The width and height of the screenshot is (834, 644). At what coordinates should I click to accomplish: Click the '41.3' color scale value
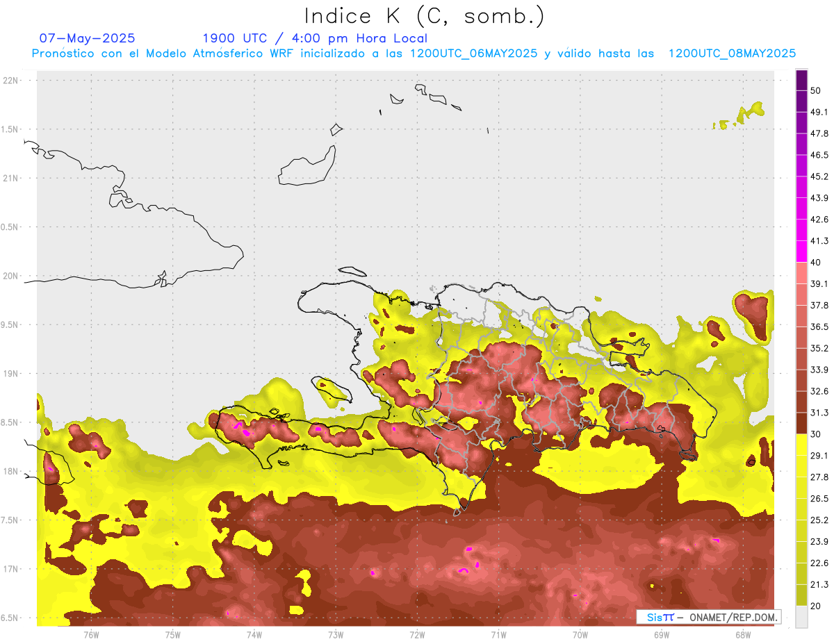[819, 241]
